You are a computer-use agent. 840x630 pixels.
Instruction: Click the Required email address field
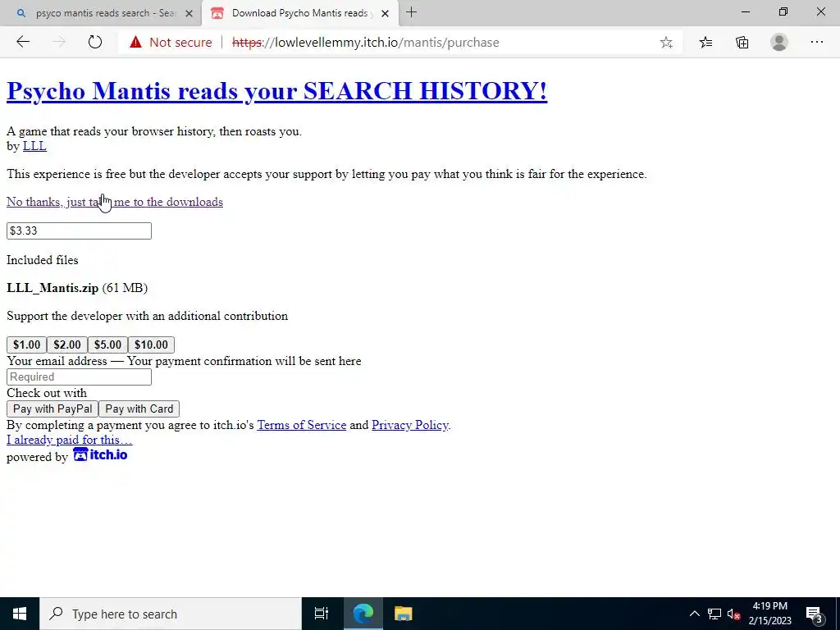(79, 377)
